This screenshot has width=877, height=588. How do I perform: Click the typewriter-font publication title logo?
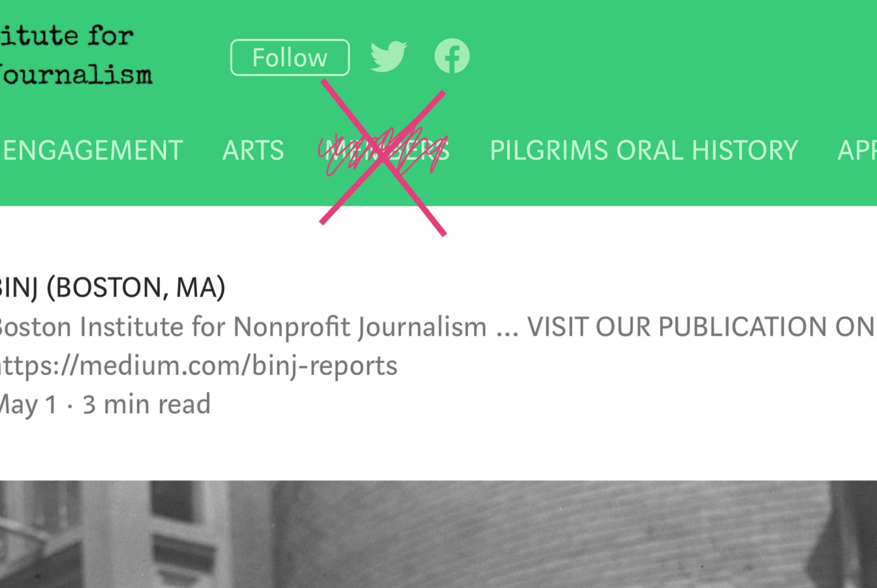tap(76, 55)
